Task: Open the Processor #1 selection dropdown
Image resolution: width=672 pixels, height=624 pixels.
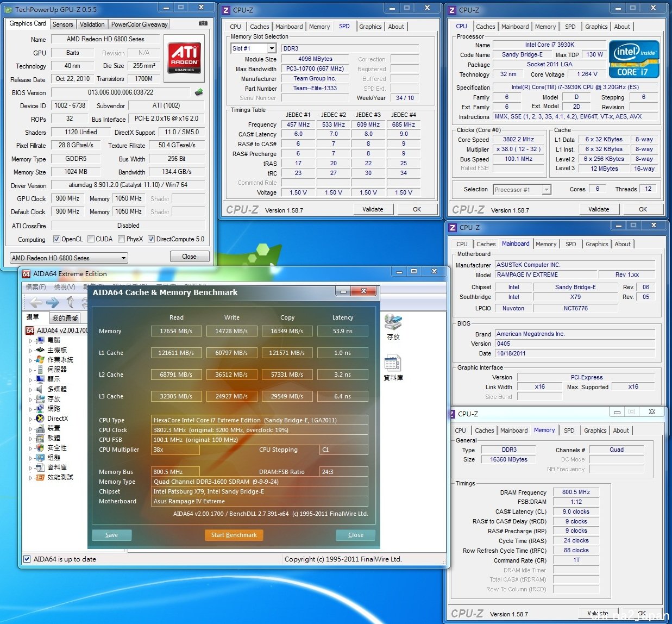Action: (522, 190)
